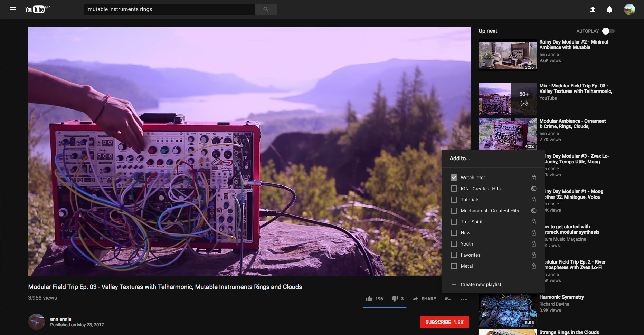Select Create new playlist
Viewport: 644px width, 335px height.
[481, 284]
